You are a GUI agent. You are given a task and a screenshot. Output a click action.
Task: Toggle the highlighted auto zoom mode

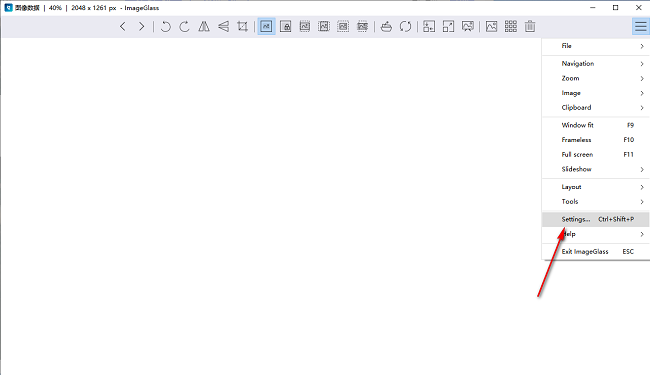coord(266,27)
